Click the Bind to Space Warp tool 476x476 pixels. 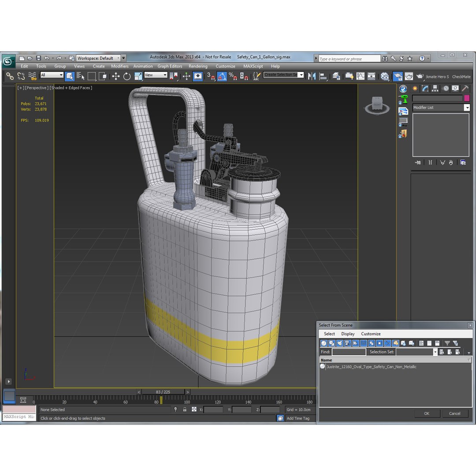click(x=32, y=76)
